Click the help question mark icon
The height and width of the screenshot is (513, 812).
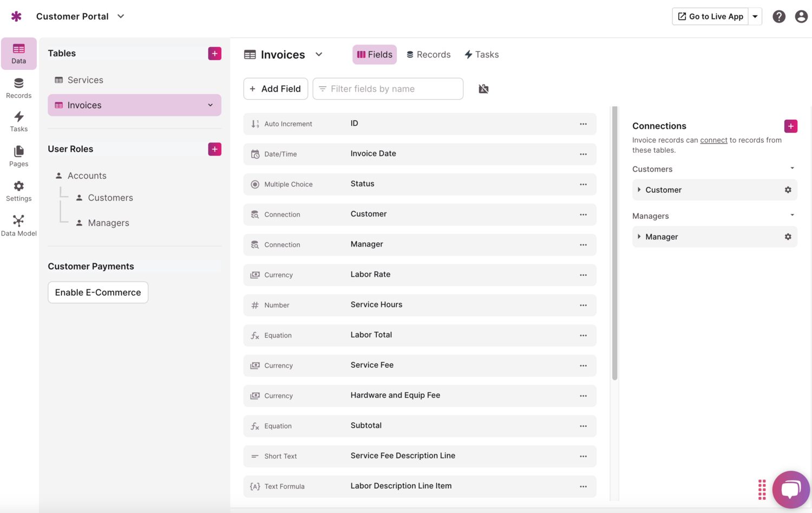coord(778,16)
